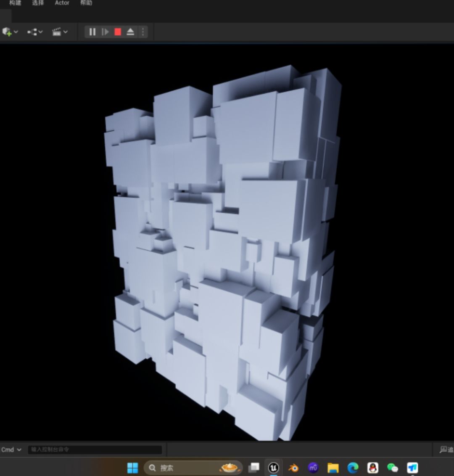
Task: Stop play session with red square
Action: coord(118,32)
